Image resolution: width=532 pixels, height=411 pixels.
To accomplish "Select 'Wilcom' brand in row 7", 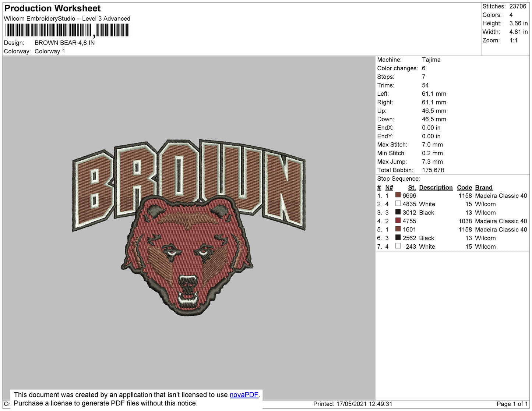I will (485, 247).
